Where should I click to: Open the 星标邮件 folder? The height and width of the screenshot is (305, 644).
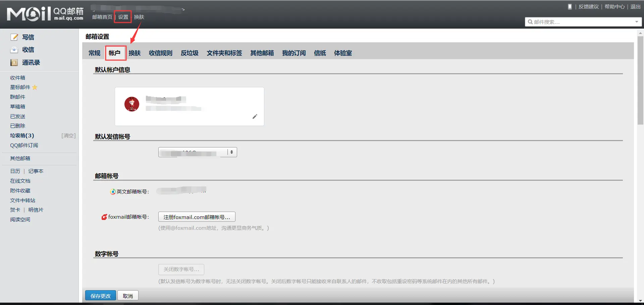20,87
